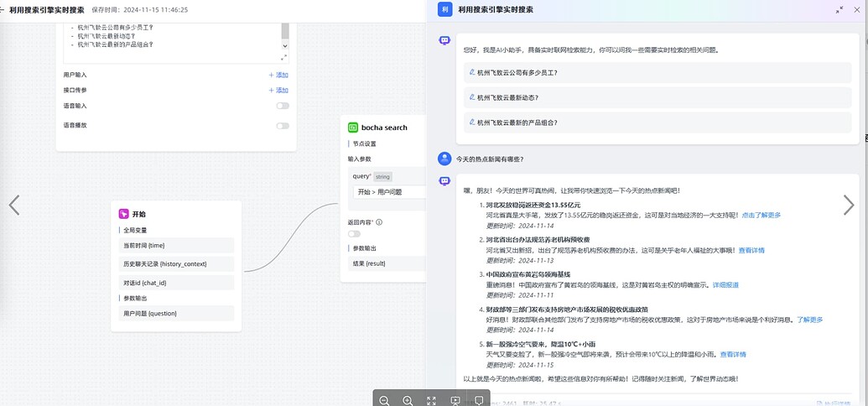Run the workflow using the play-screen icon
The height and width of the screenshot is (406, 868).
(x=455, y=400)
